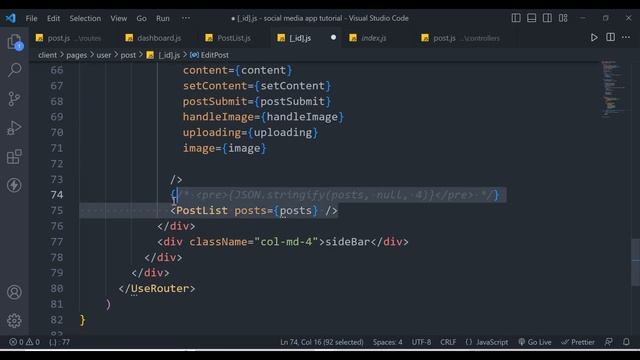Open the Explorer view in activity bar

click(x=14, y=42)
